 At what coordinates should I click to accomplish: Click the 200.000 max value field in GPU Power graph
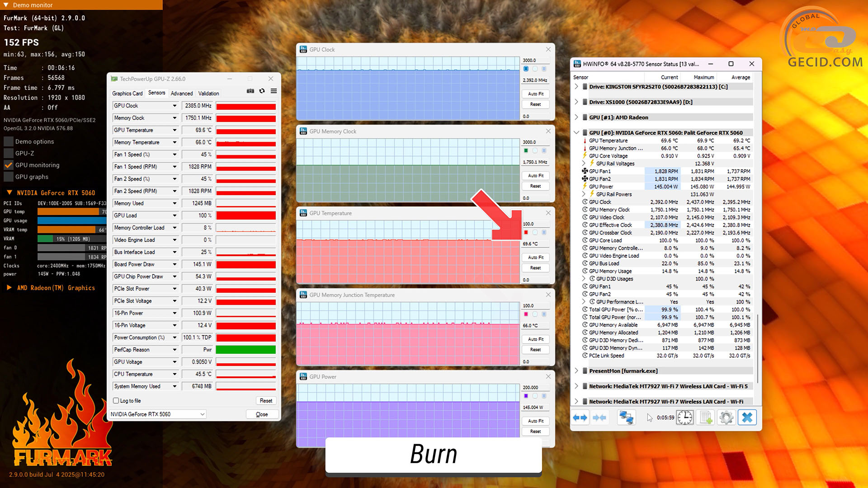click(536, 387)
